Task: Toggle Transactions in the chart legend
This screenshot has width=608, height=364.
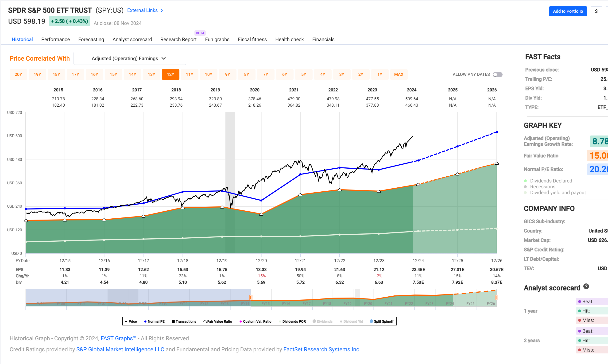Action: [184, 321]
